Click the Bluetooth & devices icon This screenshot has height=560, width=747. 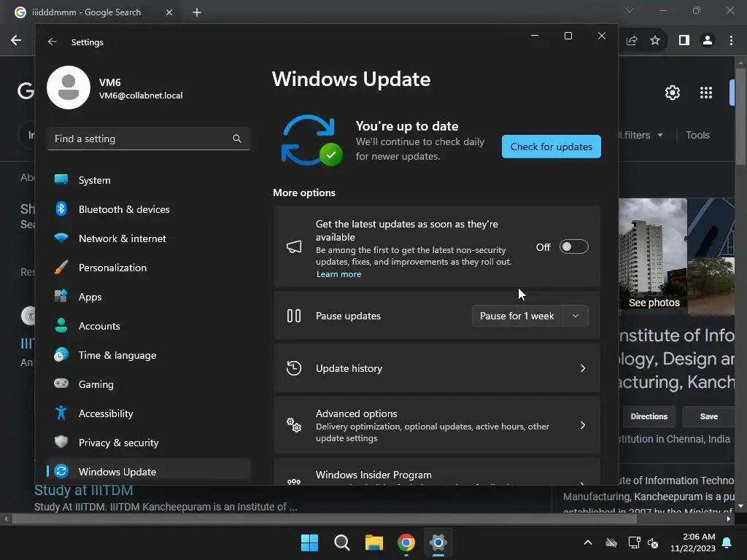[61, 209]
